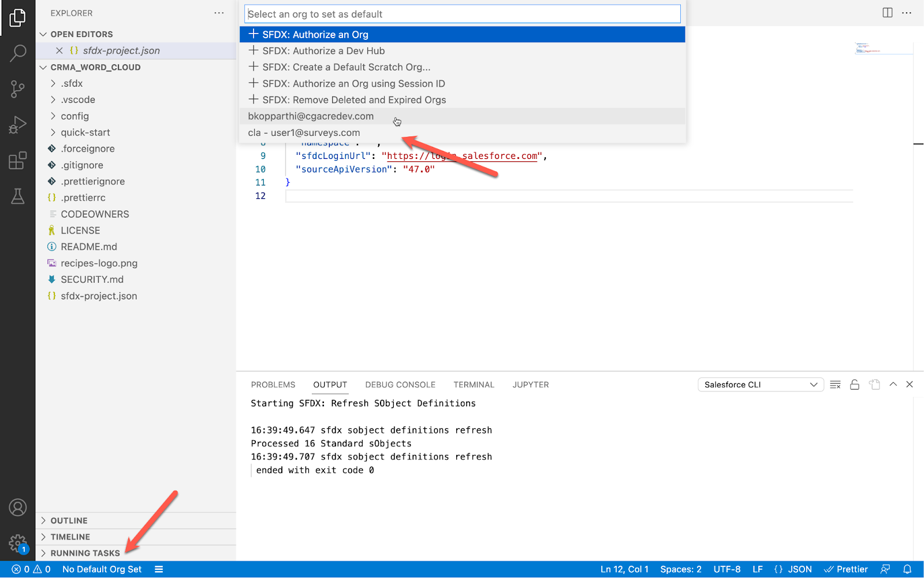Choose Authorize an Org using Session ID

point(463,84)
